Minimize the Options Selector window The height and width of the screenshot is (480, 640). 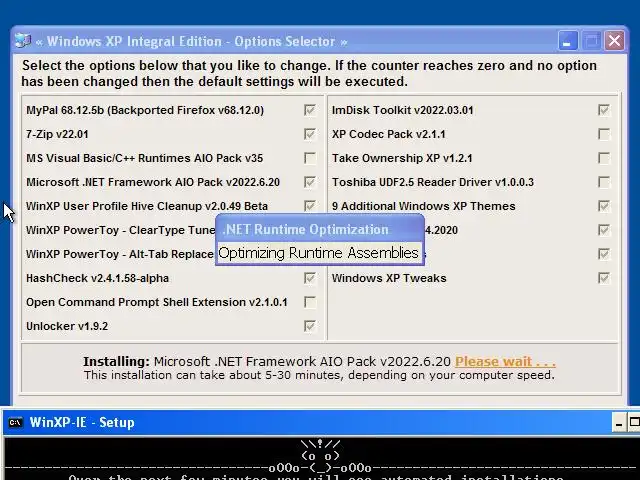(x=568, y=41)
